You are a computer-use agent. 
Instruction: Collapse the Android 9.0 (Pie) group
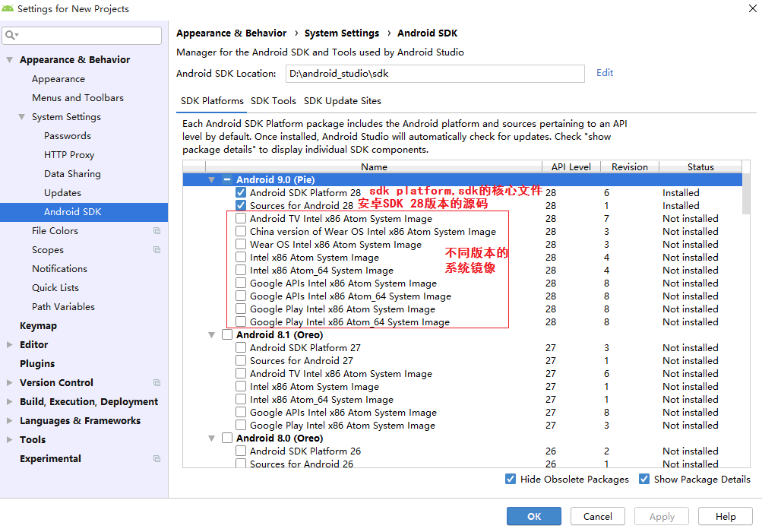tap(211, 180)
